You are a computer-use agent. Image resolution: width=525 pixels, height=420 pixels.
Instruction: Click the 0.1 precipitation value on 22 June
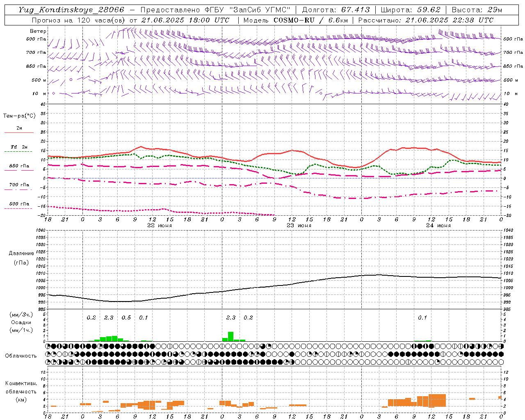point(144,317)
